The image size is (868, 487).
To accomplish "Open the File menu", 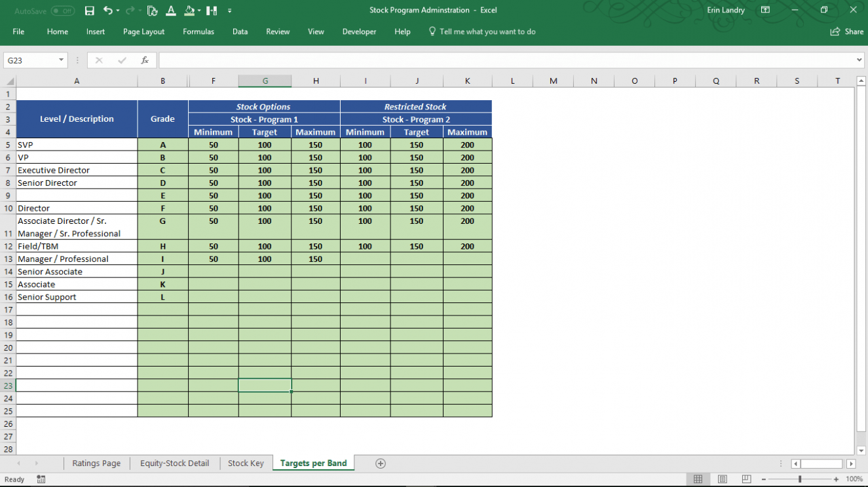I will (18, 31).
